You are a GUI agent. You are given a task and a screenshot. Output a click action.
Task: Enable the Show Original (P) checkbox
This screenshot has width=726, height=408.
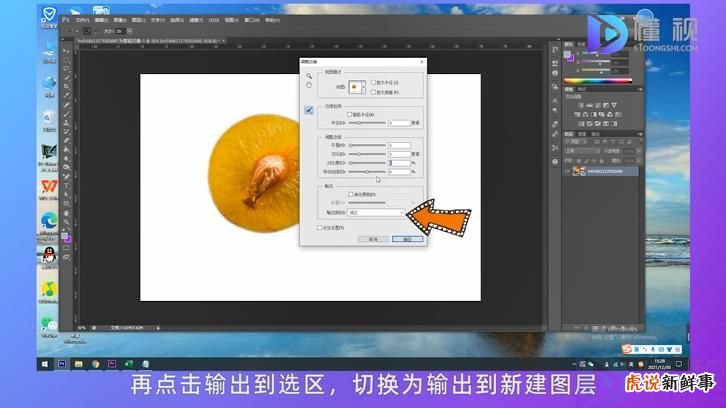(373, 93)
